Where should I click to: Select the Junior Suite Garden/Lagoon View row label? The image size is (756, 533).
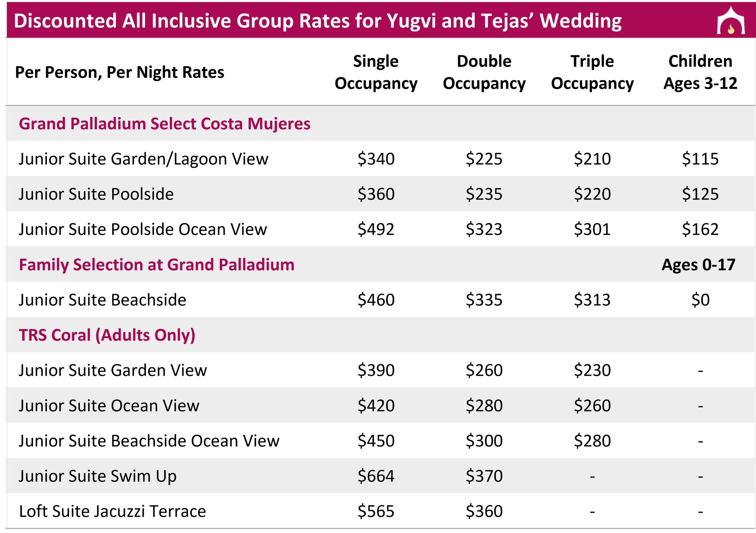pyautogui.click(x=143, y=159)
